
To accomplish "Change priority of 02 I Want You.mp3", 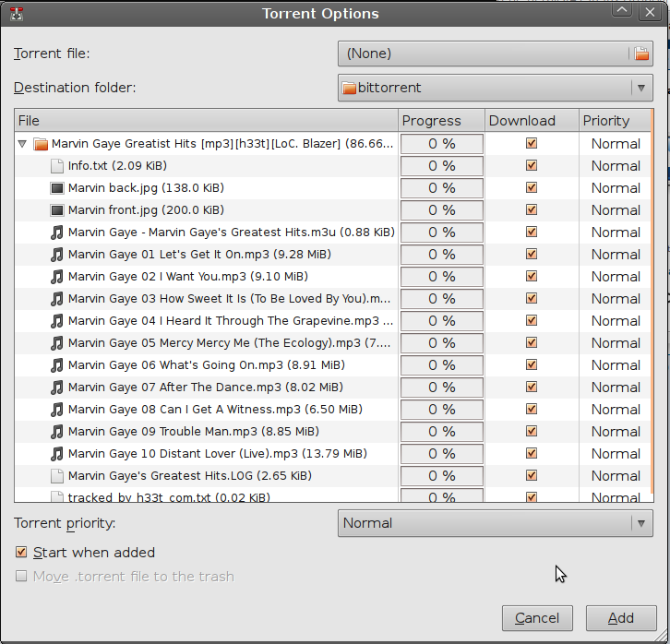I will [x=616, y=277].
